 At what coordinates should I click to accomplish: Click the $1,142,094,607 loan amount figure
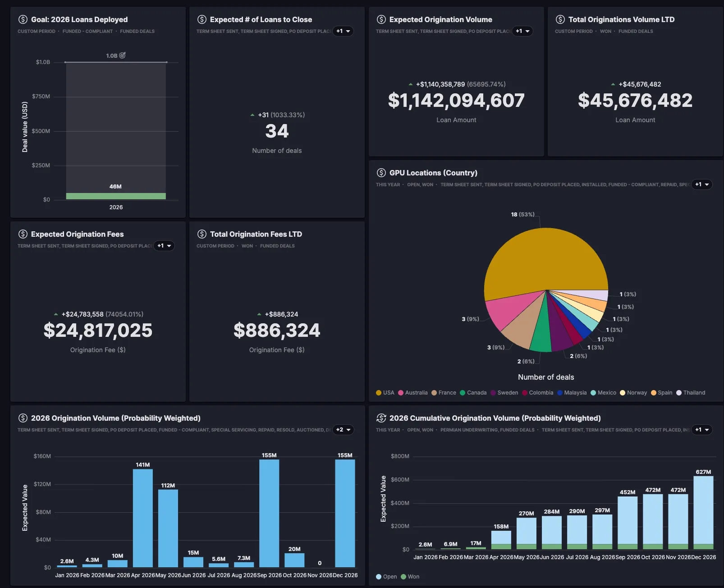(456, 101)
